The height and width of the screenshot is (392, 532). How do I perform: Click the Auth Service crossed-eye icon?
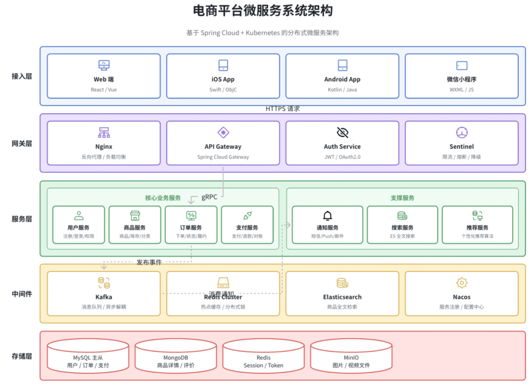pyautogui.click(x=343, y=132)
